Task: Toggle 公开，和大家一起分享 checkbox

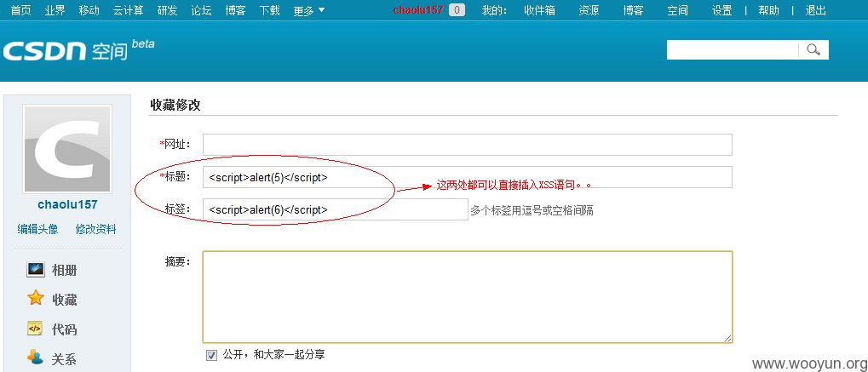Action: (x=211, y=355)
